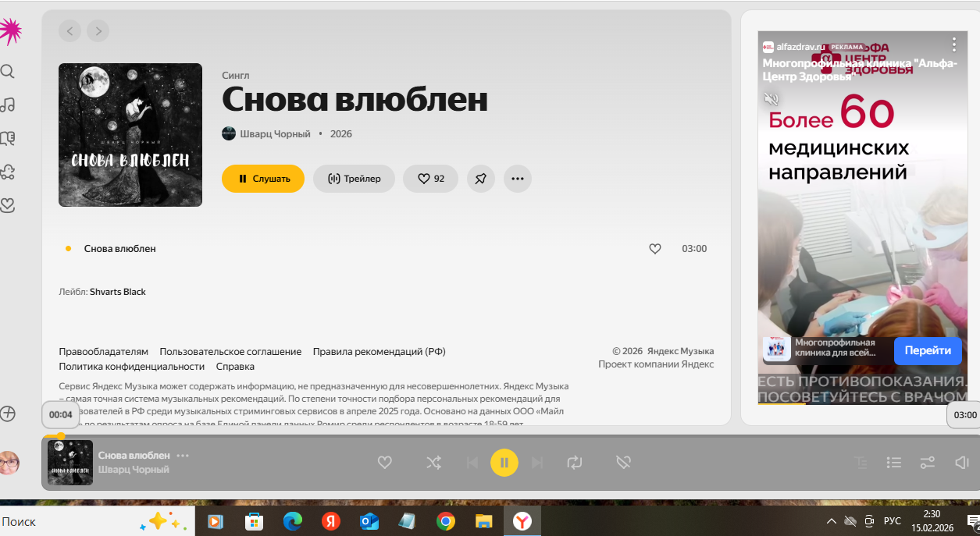Screen dimensions: 980x536
Task: Open search from the sidebar magnifier icon
Action: (x=8, y=72)
